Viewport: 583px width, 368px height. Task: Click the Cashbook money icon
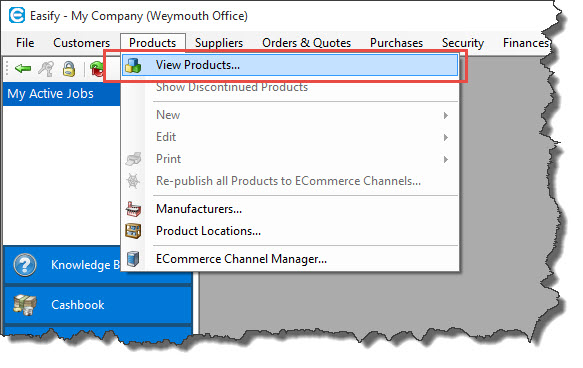tap(25, 305)
